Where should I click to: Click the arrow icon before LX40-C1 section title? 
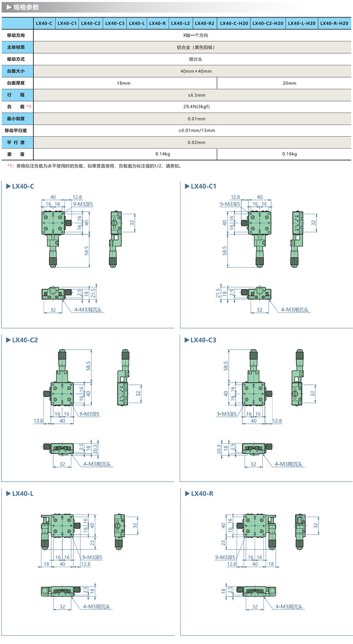(187, 187)
